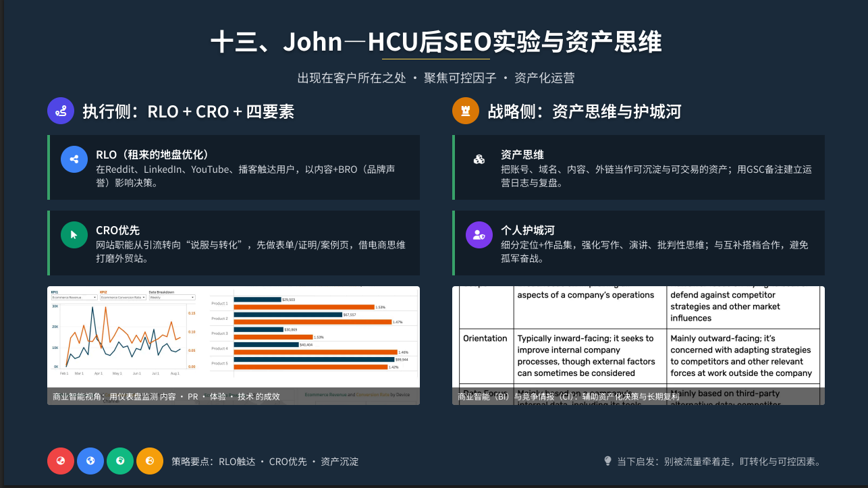Click the card title RLO（租来的地盘优化）
Image resolution: width=868 pixels, height=488 pixels.
pyautogui.click(x=156, y=155)
